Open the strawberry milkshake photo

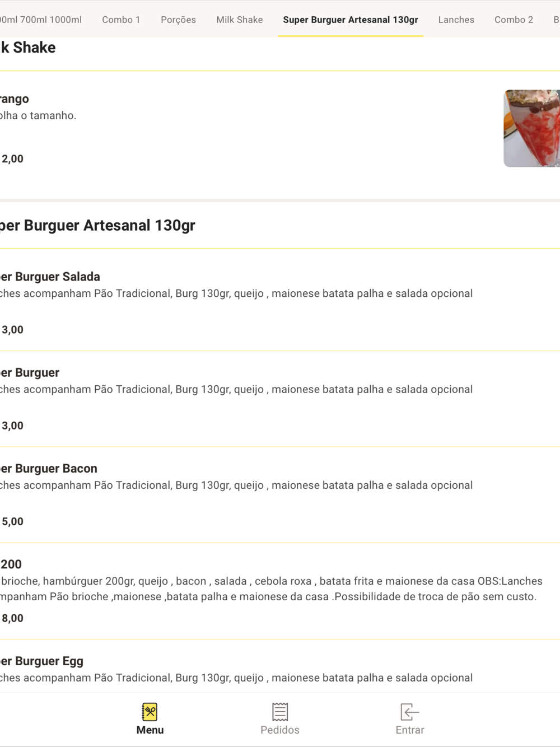(x=531, y=128)
